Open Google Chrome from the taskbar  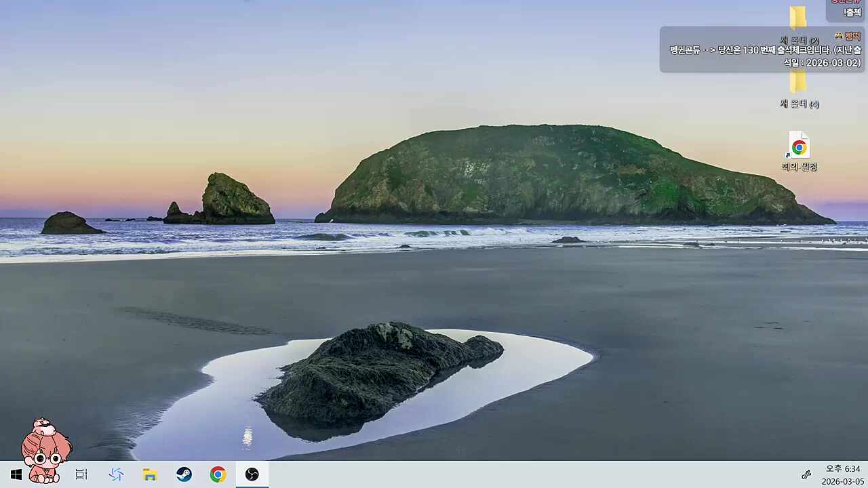click(218, 474)
